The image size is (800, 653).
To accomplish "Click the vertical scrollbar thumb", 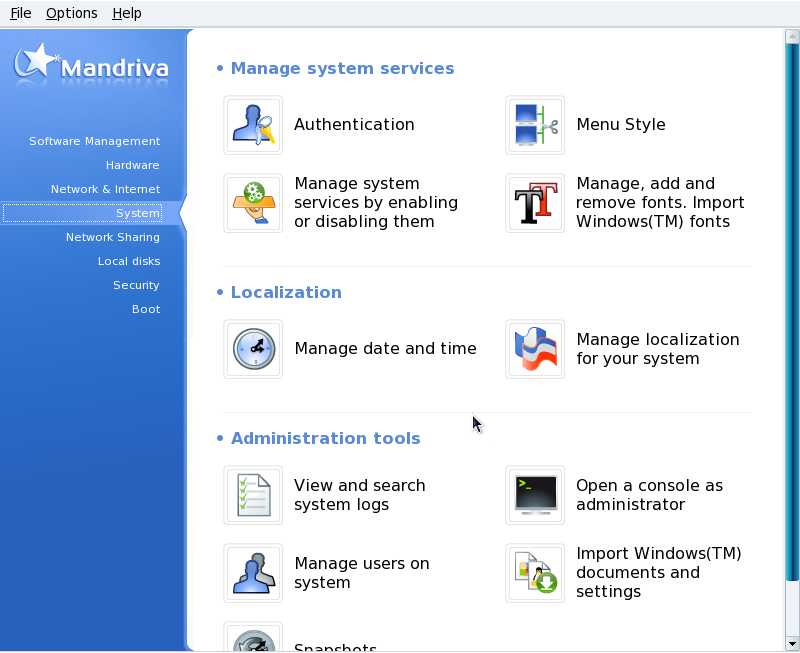I will coord(792,312).
